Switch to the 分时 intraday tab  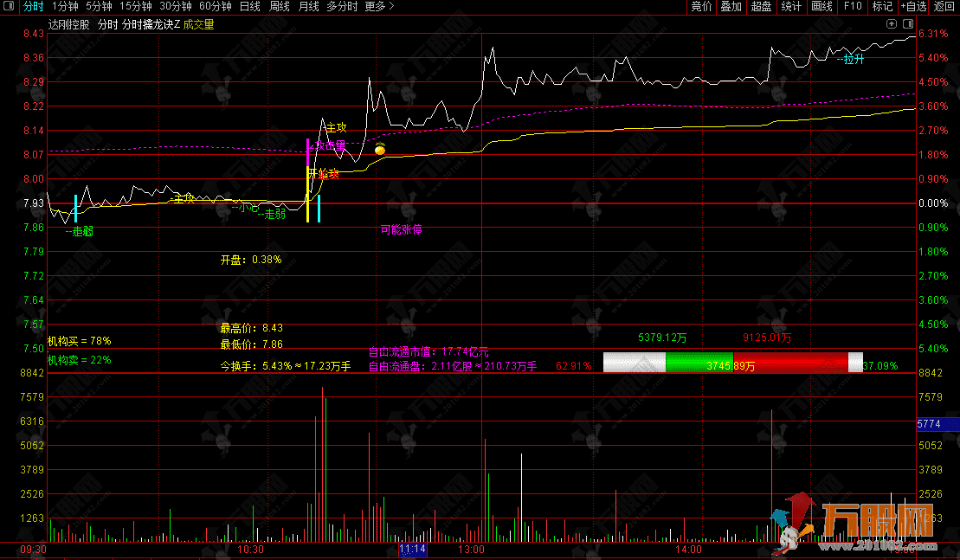33,7
